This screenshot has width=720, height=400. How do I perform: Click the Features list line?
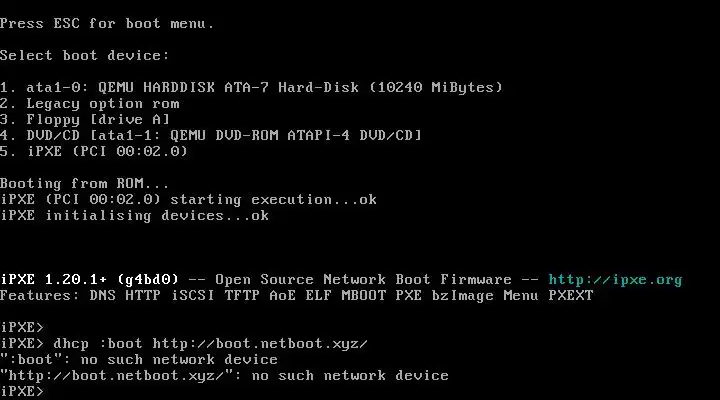tap(296, 296)
